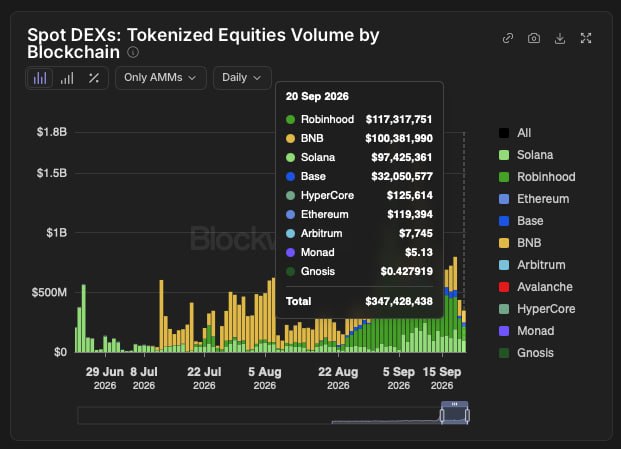
Task: Click the Robinhood value $117,317,751 in tooltip
Action: click(399, 119)
